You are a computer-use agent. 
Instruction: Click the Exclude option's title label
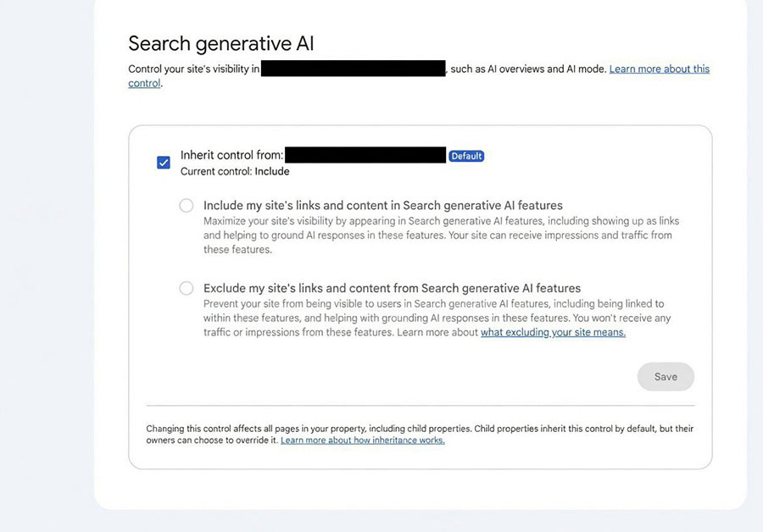tap(392, 288)
